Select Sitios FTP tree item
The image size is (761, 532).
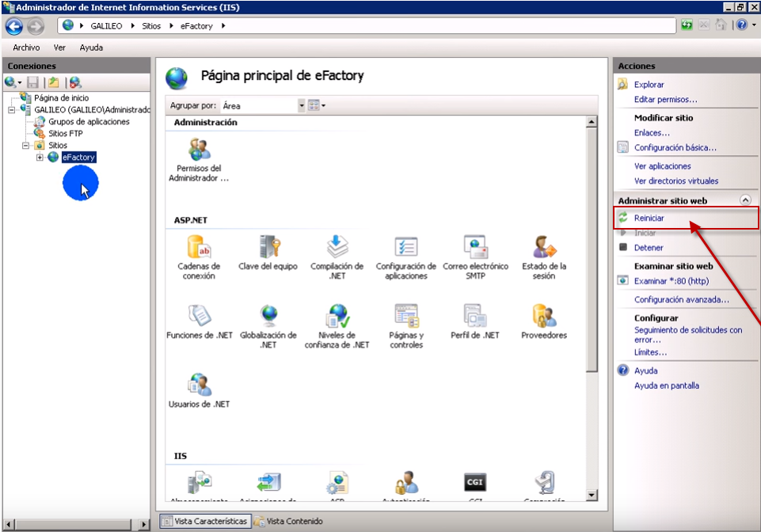66,134
